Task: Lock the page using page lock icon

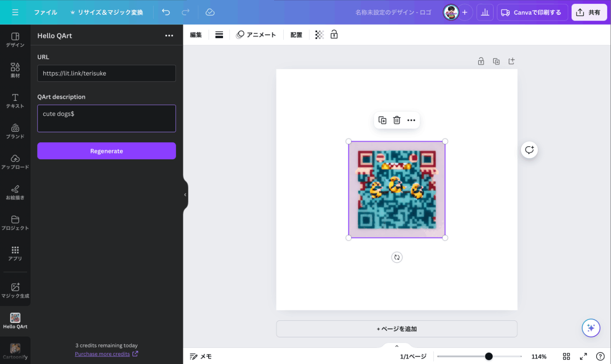Action: pyautogui.click(x=481, y=62)
